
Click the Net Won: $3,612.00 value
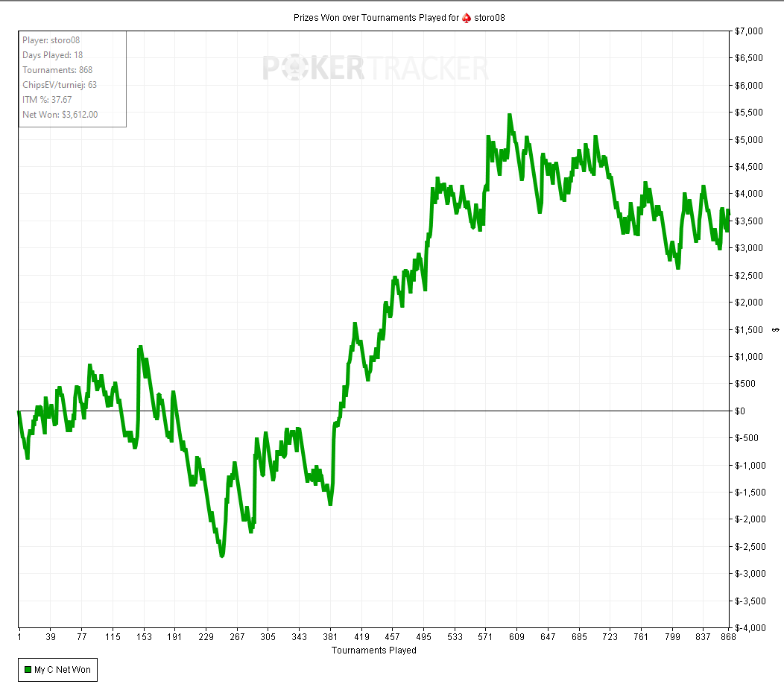[x=60, y=115]
